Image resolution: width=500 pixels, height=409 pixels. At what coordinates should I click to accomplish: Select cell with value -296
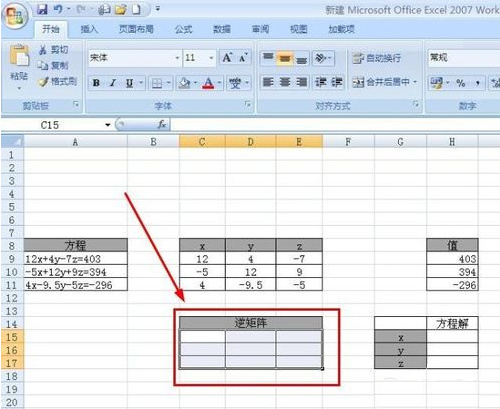click(452, 285)
